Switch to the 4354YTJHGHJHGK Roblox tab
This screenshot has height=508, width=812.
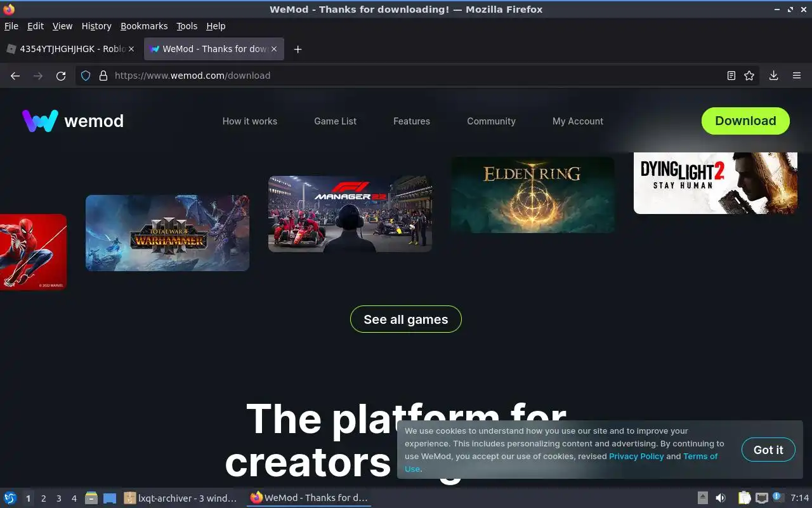click(x=70, y=49)
